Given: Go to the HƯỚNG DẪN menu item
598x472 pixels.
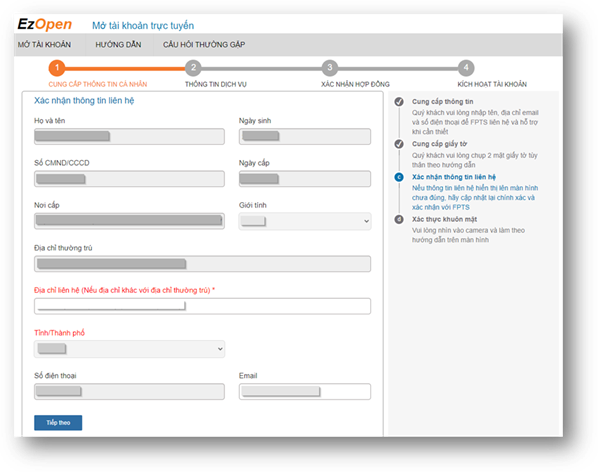Looking at the screenshot, I should click(x=118, y=45).
